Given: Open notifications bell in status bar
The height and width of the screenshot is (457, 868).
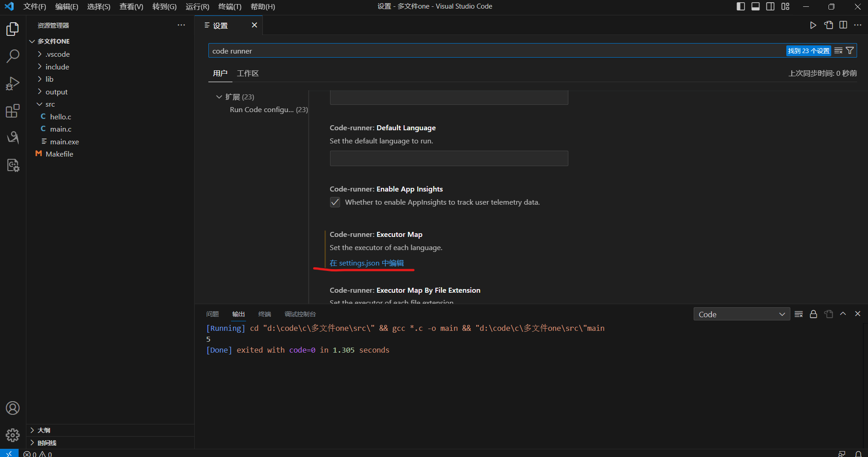Looking at the screenshot, I should point(858,454).
